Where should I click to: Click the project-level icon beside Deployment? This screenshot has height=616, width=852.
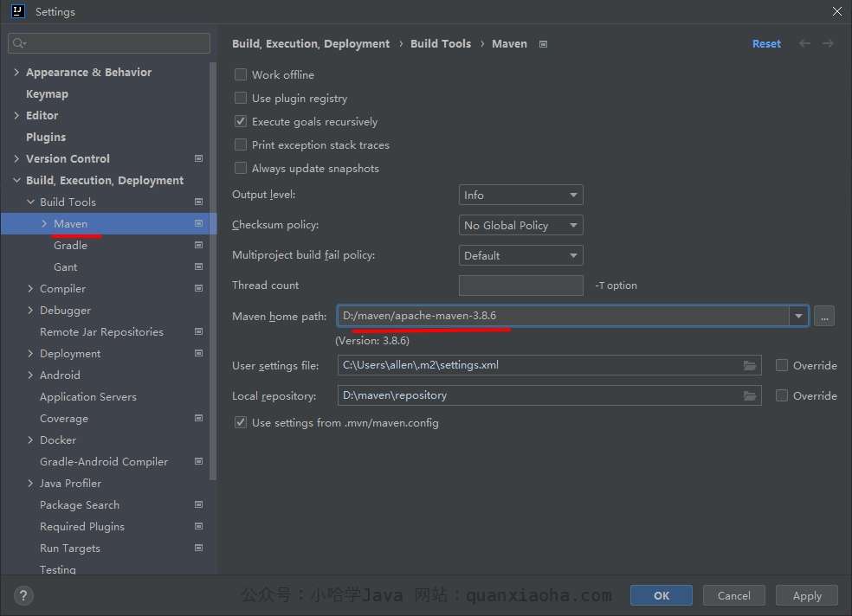coord(199,353)
